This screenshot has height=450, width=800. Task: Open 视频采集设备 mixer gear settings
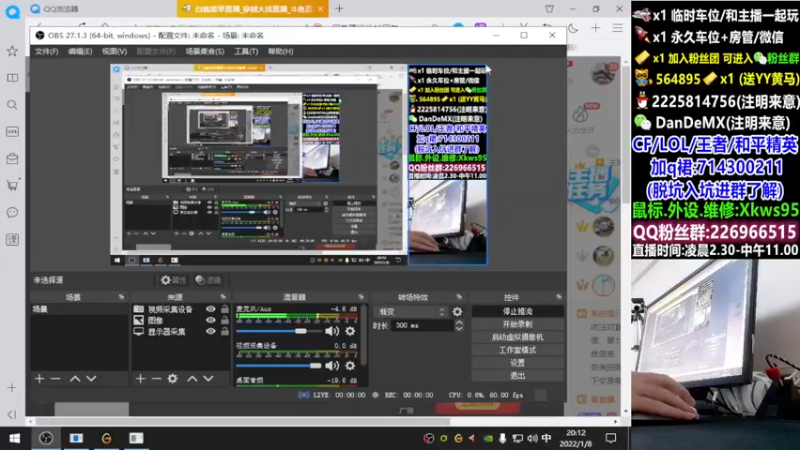(x=350, y=365)
